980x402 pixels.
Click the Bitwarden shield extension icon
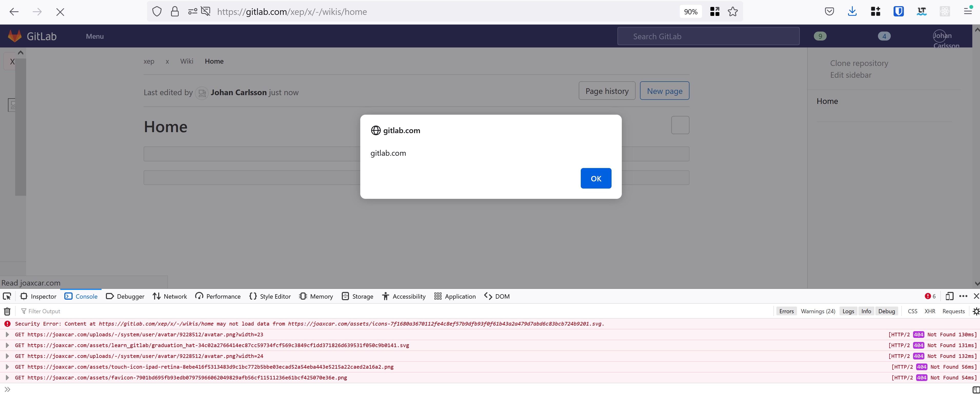[x=898, y=12]
